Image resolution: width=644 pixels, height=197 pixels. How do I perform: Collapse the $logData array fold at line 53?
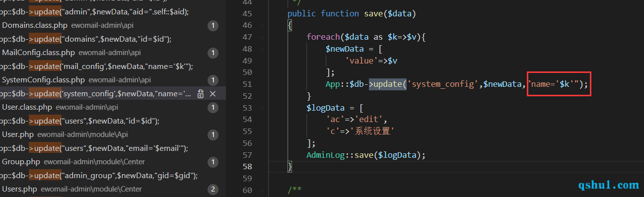pos(261,108)
